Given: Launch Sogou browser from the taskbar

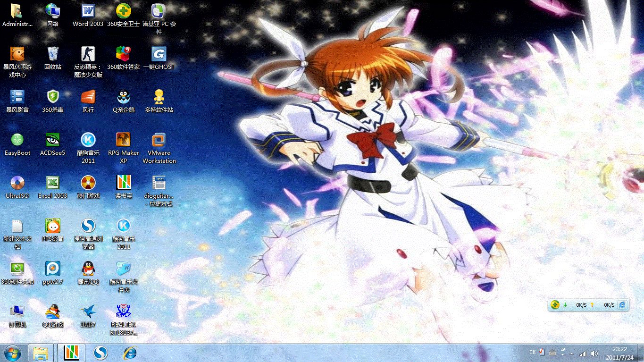Looking at the screenshot, I should click(x=100, y=353).
